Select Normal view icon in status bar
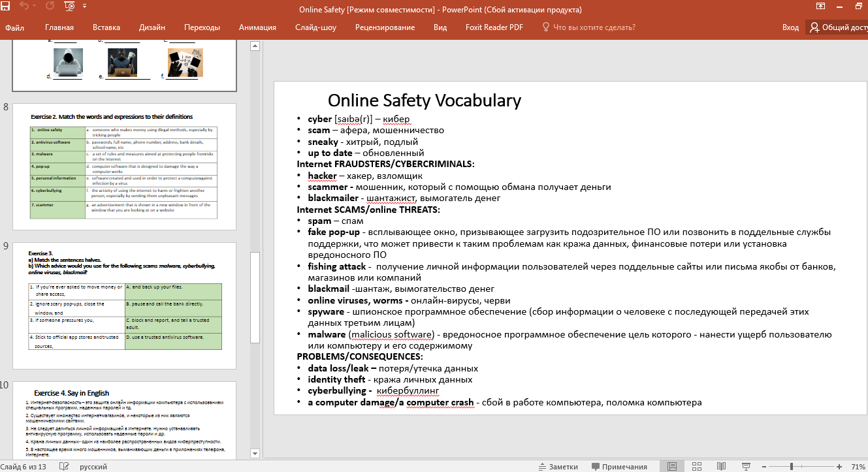Screen dimensions: 868x472 [x=672, y=466]
